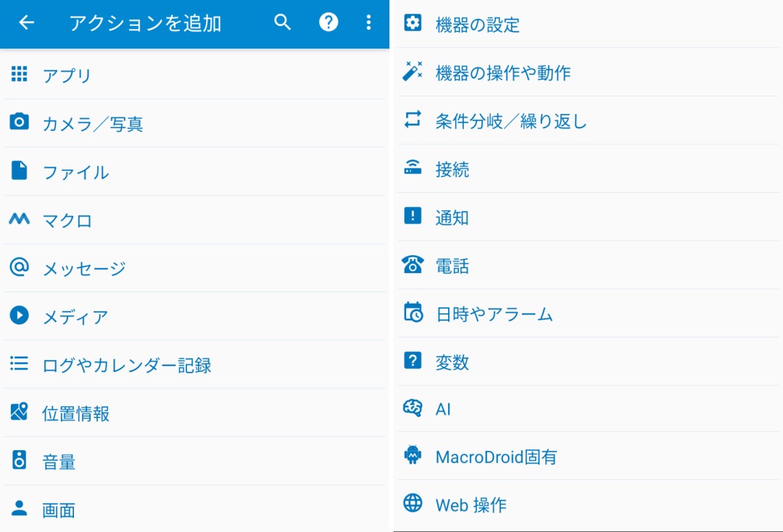Expand the ファイル category
783x532 pixels.
75,172
